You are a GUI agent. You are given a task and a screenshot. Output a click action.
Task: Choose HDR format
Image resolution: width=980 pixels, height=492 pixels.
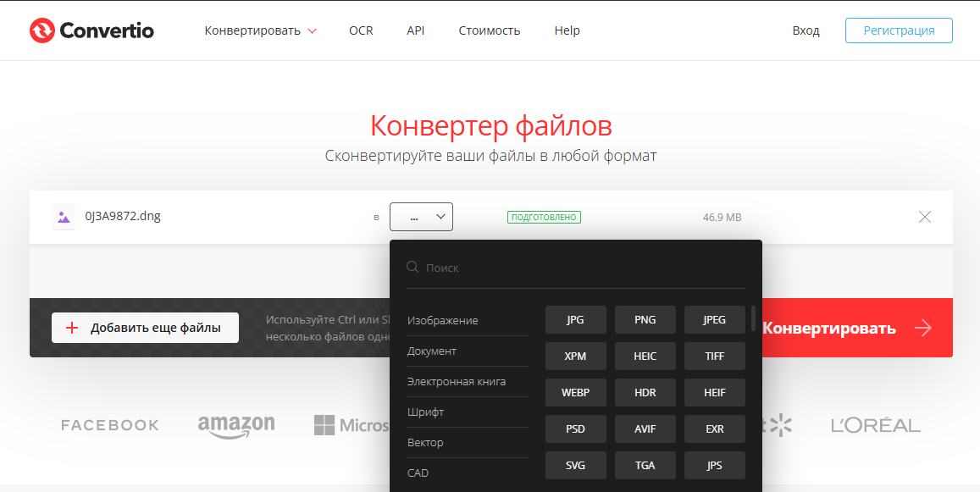click(x=645, y=393)
